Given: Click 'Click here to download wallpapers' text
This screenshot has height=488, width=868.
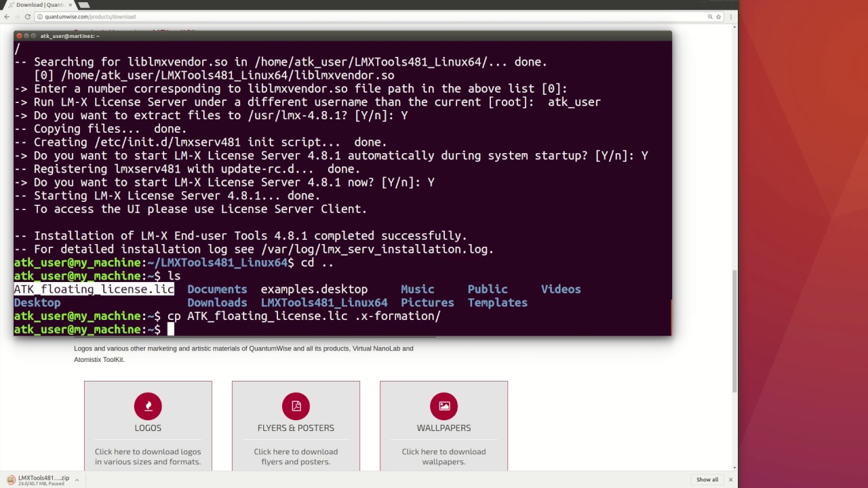Looking at the screenshot, I should 443,457.
